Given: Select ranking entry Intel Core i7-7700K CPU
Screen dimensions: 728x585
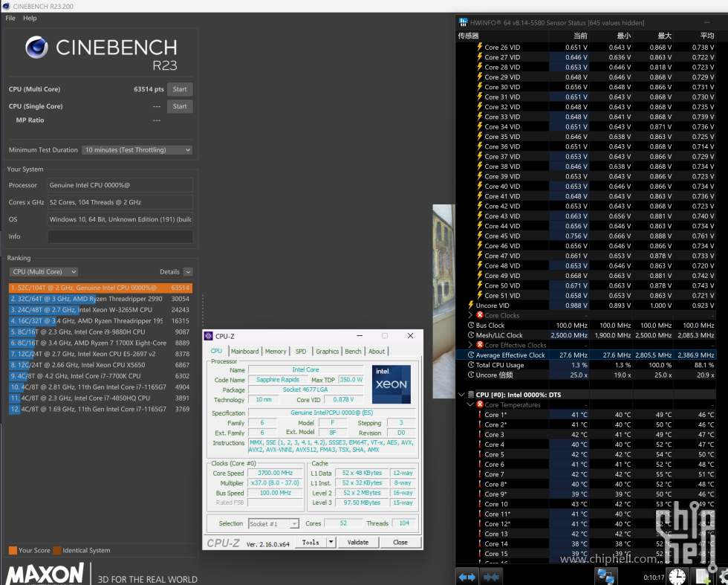Looking at the screenshot, I should click(100, 376).
